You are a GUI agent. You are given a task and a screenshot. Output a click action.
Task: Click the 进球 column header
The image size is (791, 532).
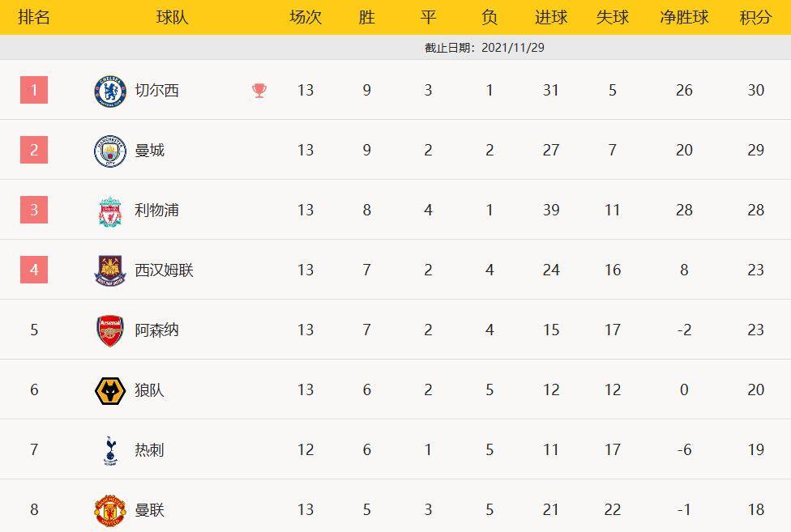coord(551,17)
